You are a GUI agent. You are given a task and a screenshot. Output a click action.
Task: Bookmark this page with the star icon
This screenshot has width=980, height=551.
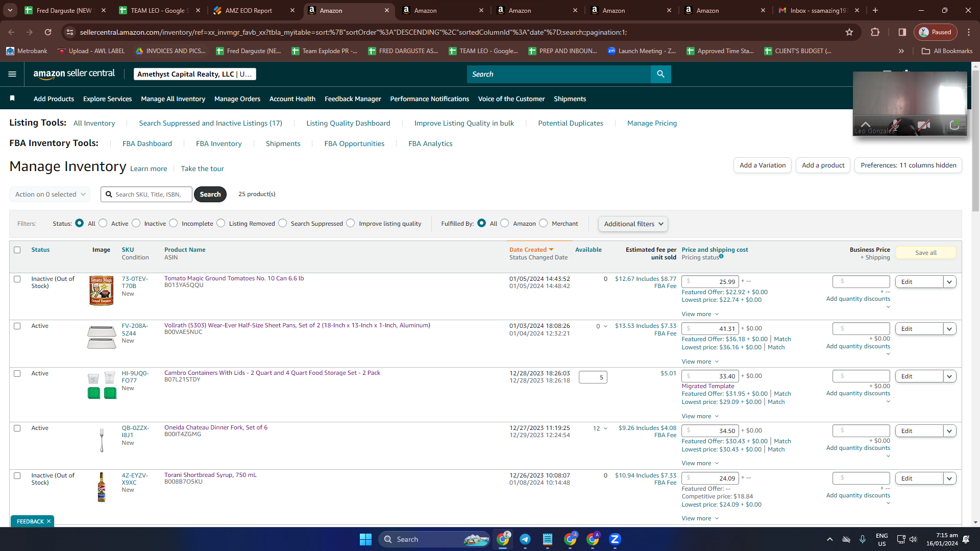pos(849,32)
